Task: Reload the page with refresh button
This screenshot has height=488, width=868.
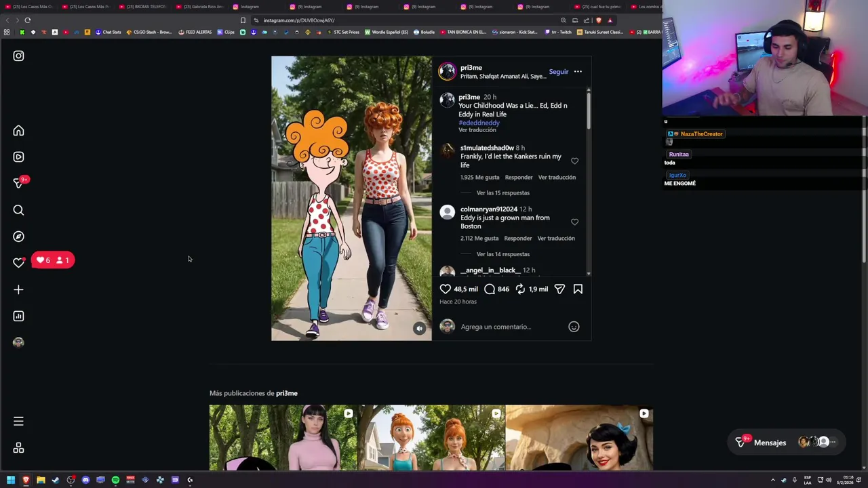Action: (28, 20)
